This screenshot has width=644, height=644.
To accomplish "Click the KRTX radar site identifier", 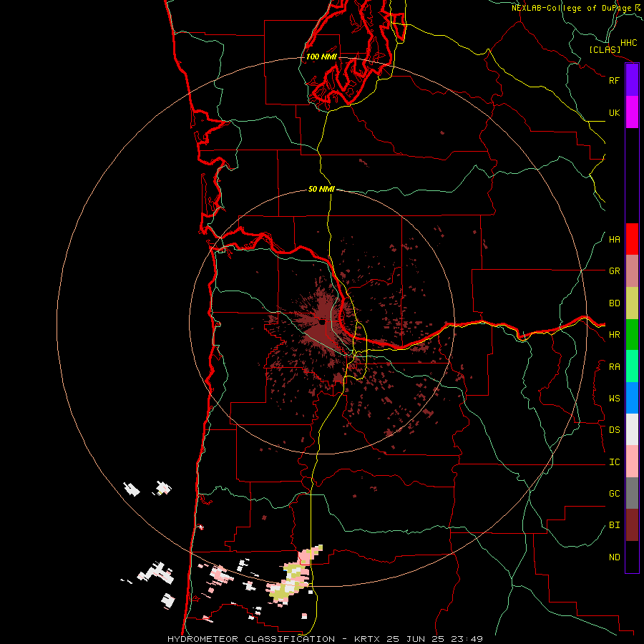I will tap(367, 639).
